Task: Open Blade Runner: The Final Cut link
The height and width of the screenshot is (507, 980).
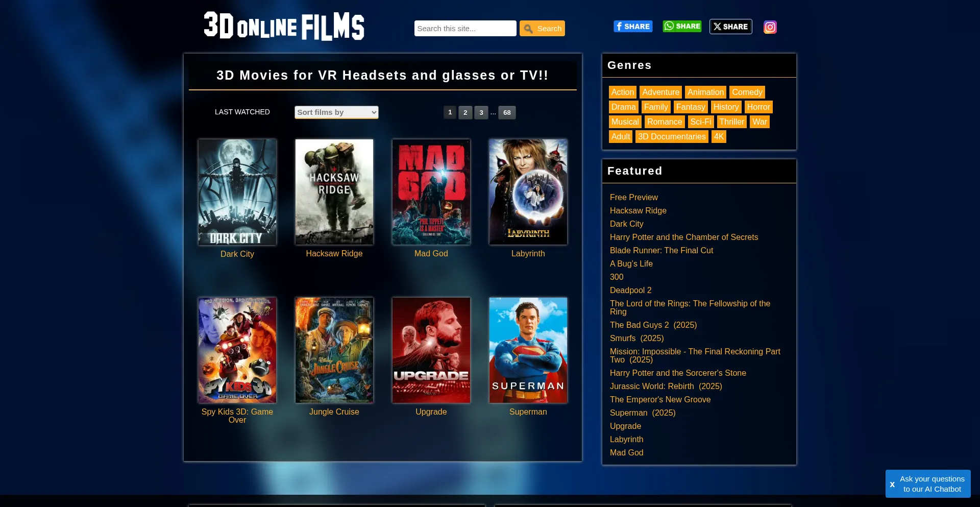Action: coord(661,251)
